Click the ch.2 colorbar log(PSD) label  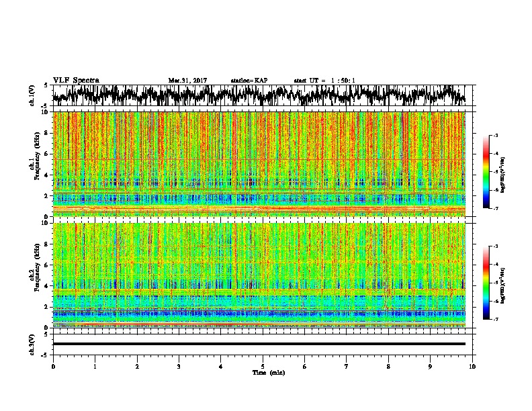click(x=503, y=285)
